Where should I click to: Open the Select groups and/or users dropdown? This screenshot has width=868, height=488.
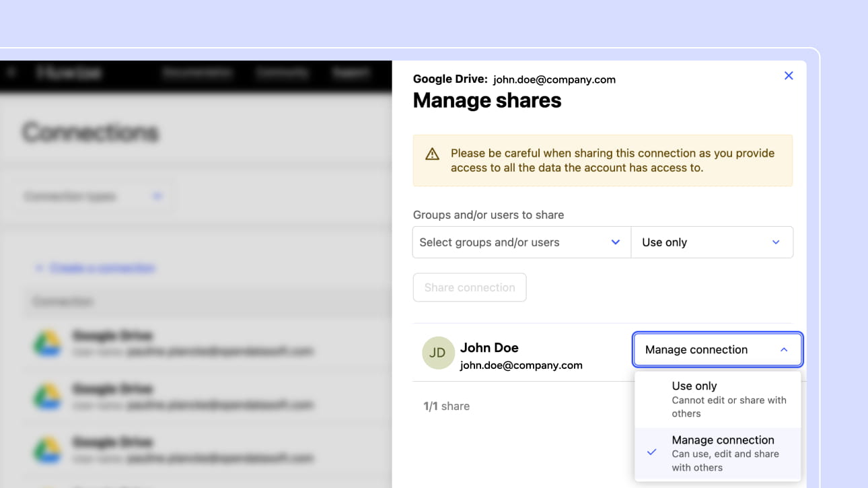point(521,242)
